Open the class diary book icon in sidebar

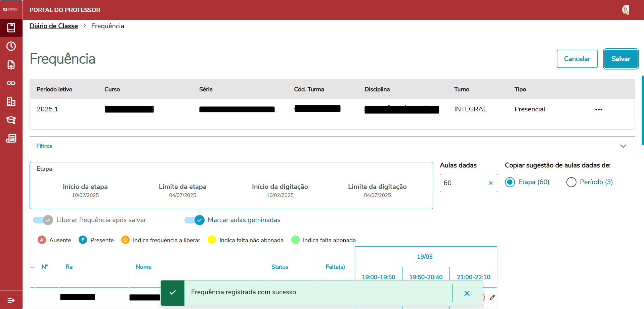[11, 28]
